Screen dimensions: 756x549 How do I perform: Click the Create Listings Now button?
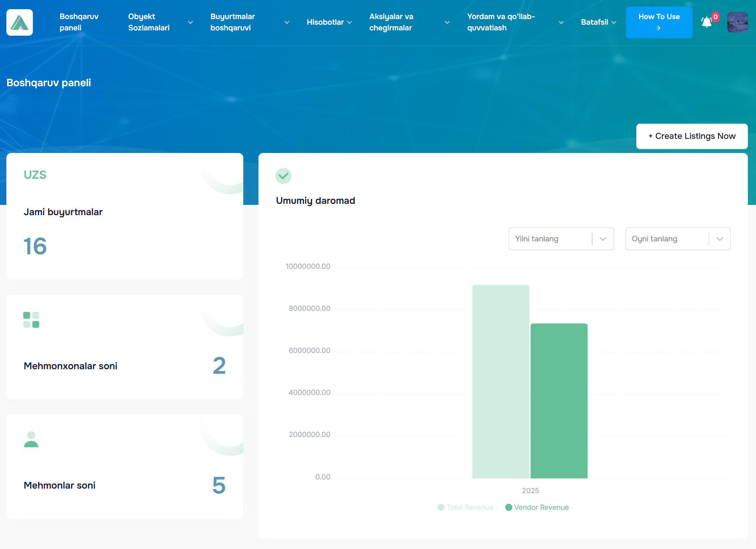[691, 136]
